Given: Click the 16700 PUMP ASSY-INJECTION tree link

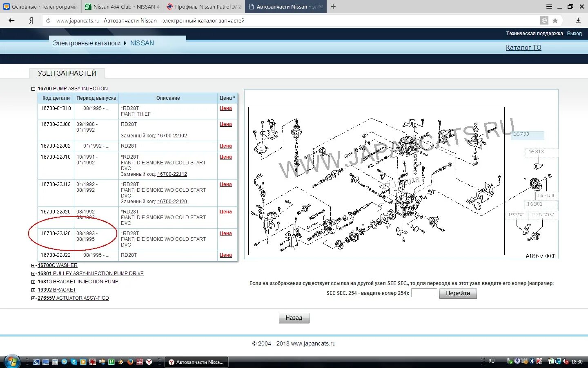Looking at the screenshot, I should [x=73, y=89].
